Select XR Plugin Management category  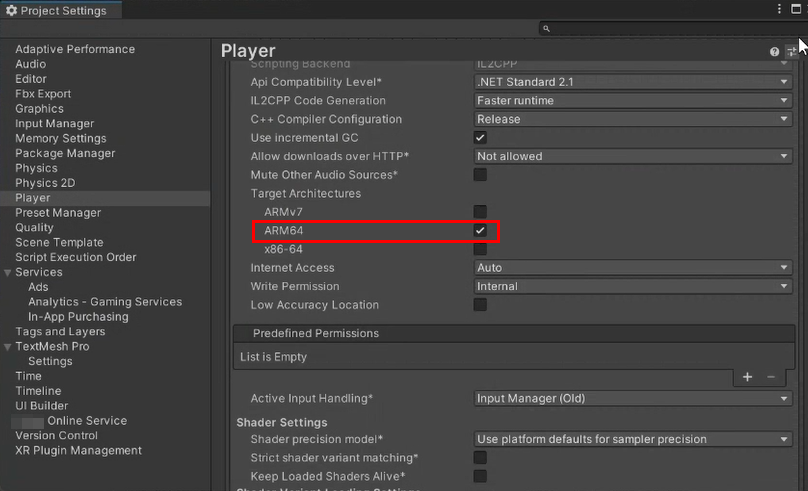(x=78, y=450)
